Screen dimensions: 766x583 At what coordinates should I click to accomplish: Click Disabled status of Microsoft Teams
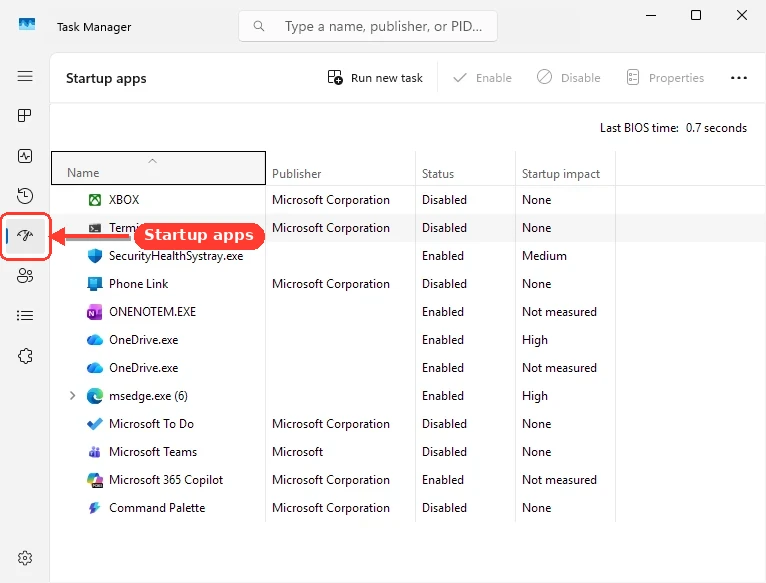[x=444, y=452]
